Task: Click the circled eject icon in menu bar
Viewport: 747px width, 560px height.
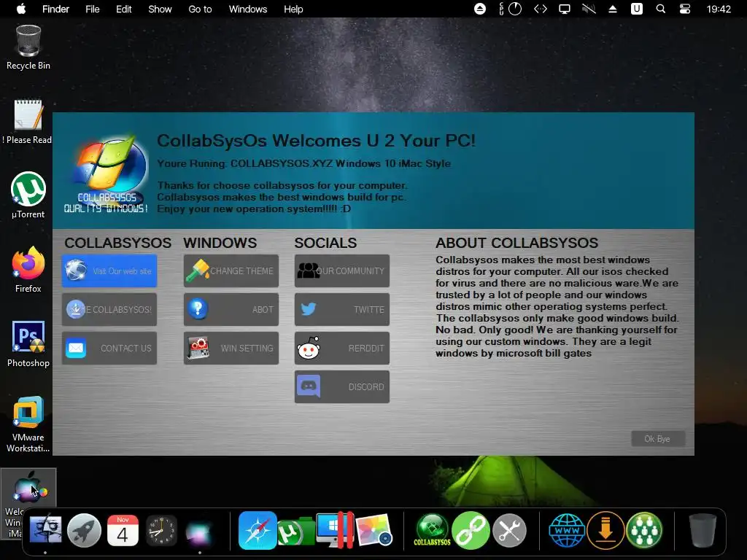Action: (480, 9)
